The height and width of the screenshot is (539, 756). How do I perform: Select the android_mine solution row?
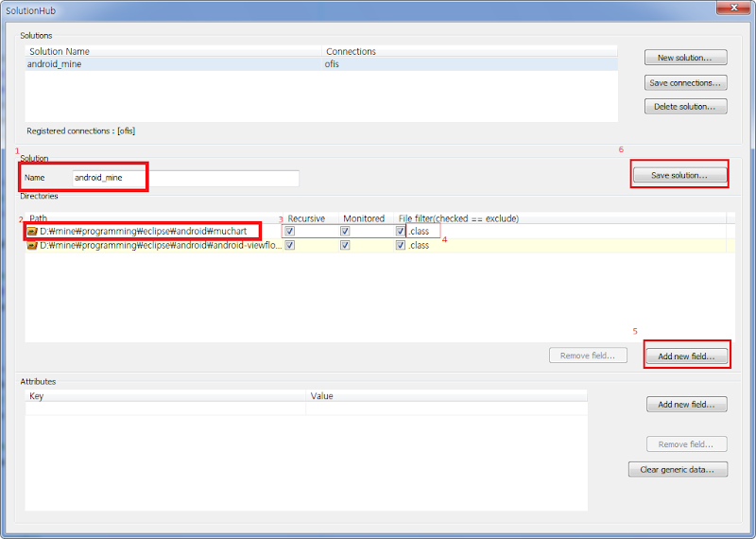coord(321,64)
